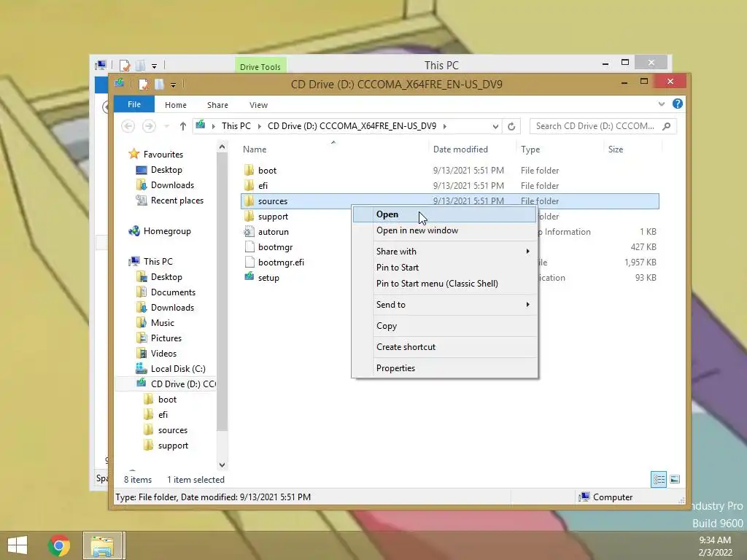Viewport: 747px width, 560px height.
Task: Choose Open in the context menu
Action: 444,214
